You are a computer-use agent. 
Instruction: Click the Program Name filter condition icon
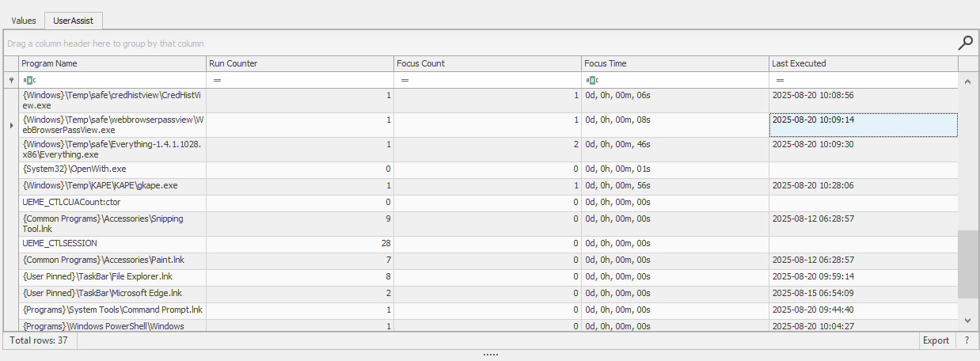coord(28,80)
